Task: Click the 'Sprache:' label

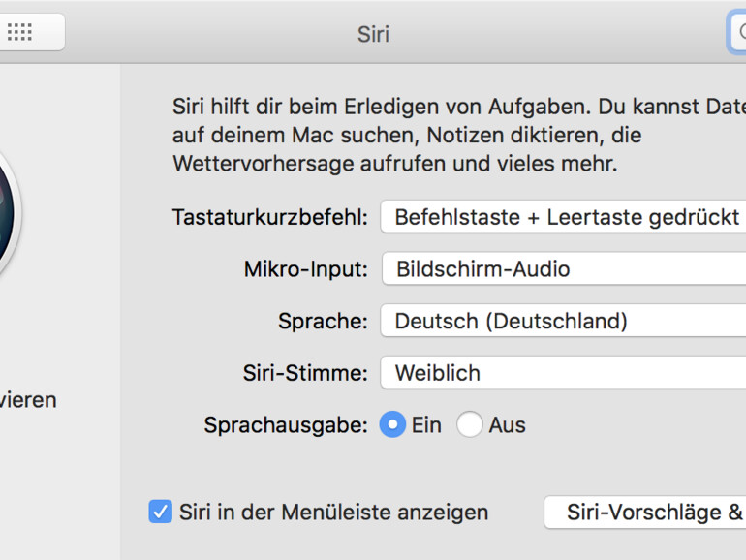Action: [323, 321]
